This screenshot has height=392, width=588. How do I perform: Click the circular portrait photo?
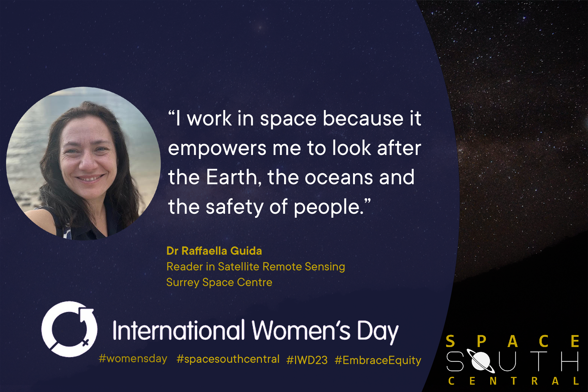(83, 163)
